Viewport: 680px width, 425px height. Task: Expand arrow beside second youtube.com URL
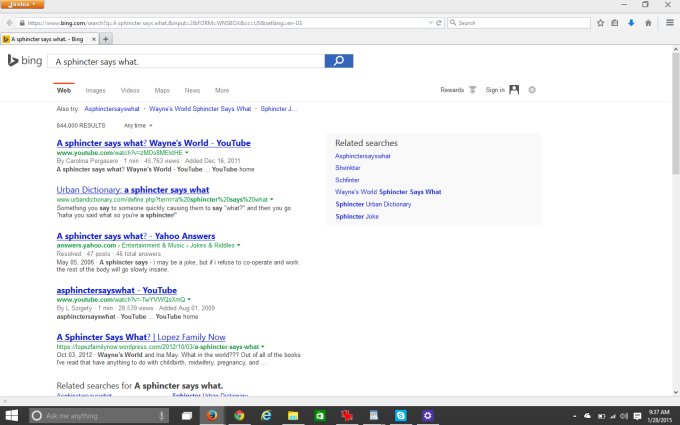(189, 300)
